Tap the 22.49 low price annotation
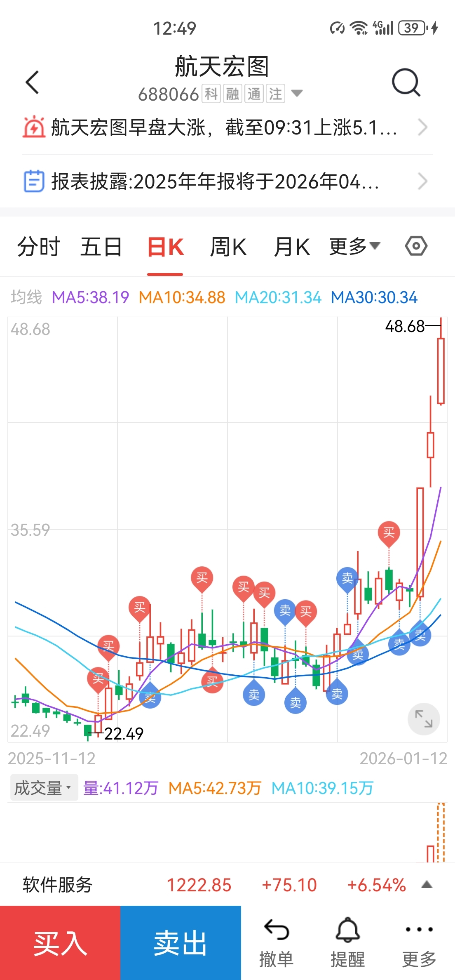This screenshot has height=980, width=455. click(x=124, y=733)
